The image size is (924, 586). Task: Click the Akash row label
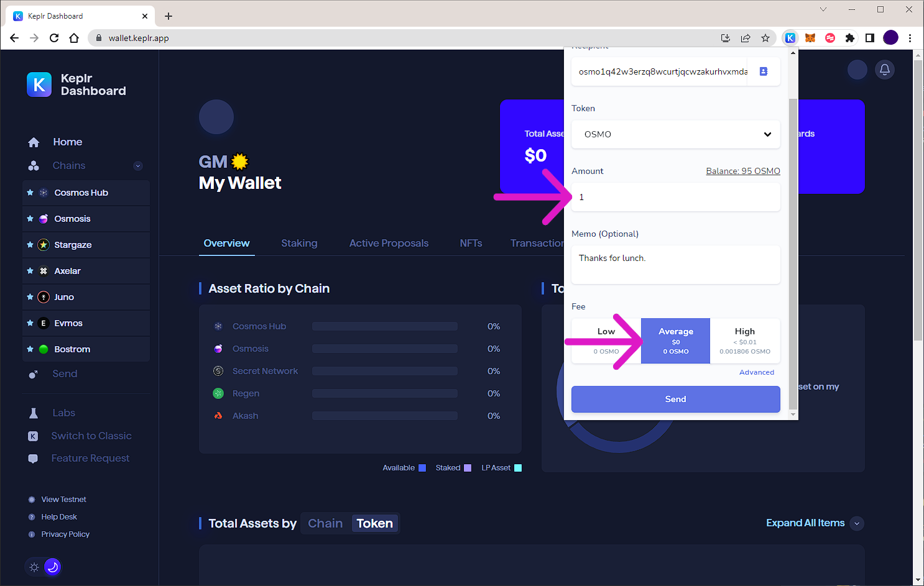[x=245, y=416]
